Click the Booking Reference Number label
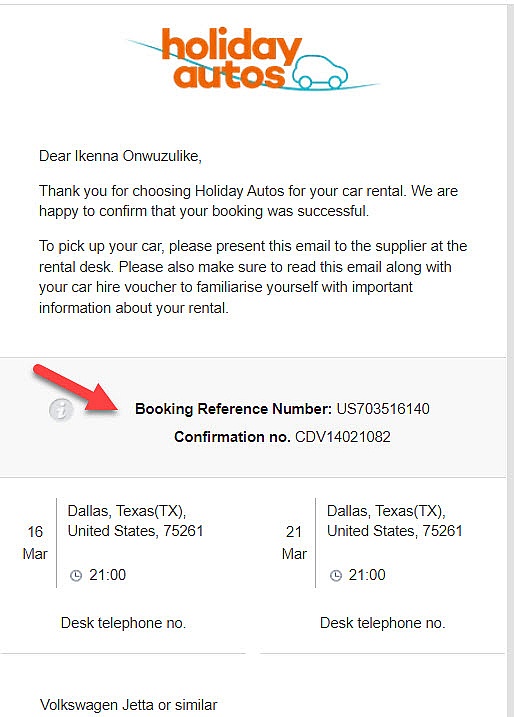The image size is (514, 717). pos(233,408)
